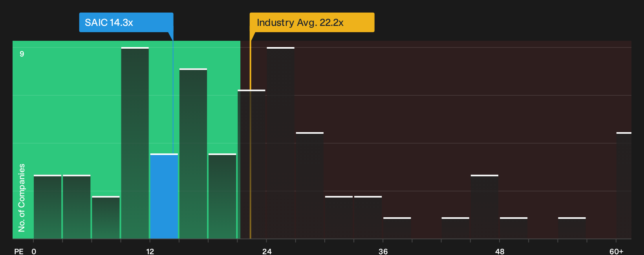Viewport: 644px width, 255px height.
Task: Select the dark bar for PE 33–36
Action: click(x=368, y=217)
